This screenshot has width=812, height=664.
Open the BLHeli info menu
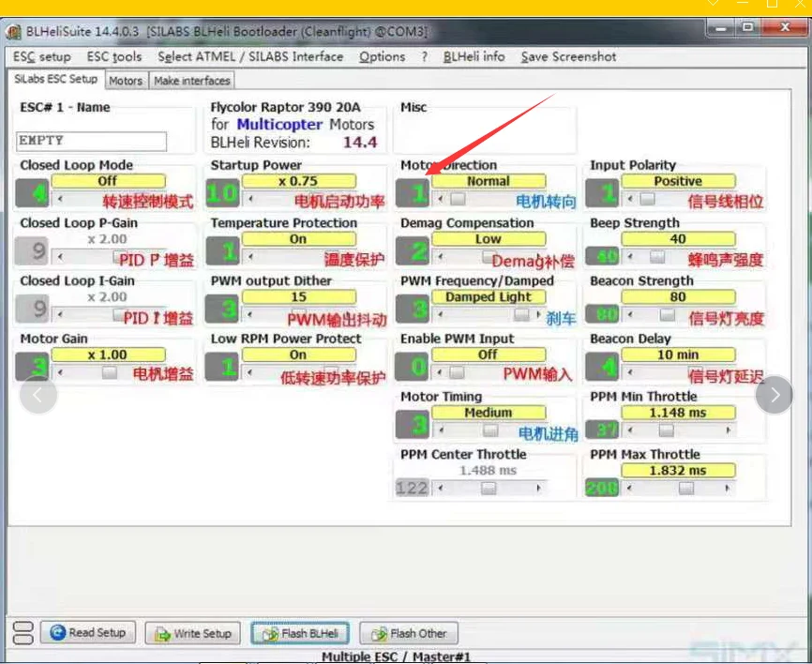click(474, 57)
